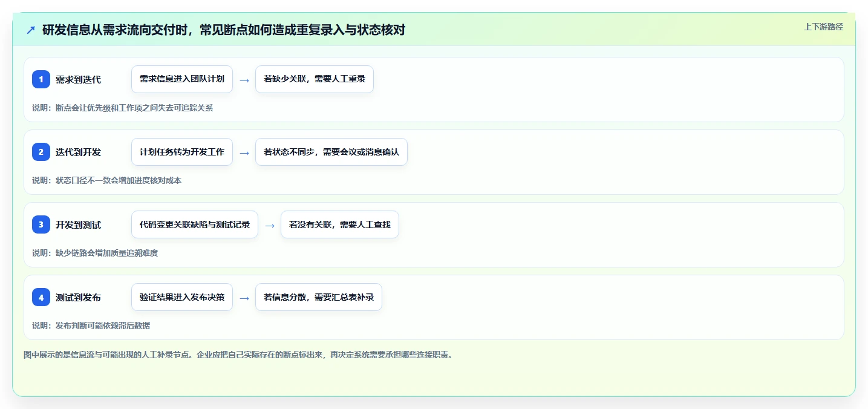Click the 开发到测试 step title
Viewport: 868px width, 409px height.
click(x=78, y=224)
